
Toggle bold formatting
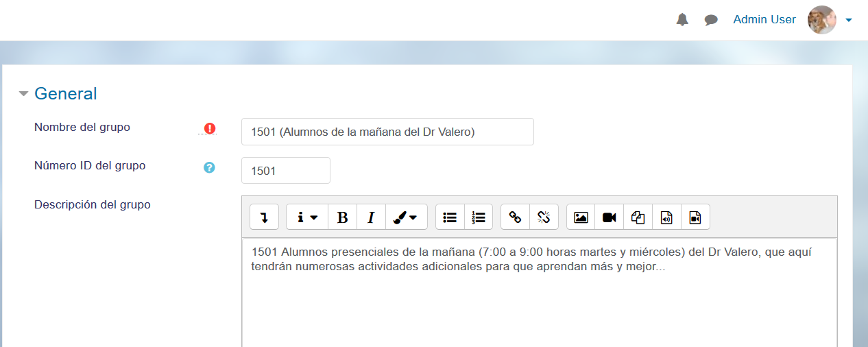pyautogui.click(x=343, y=217)
